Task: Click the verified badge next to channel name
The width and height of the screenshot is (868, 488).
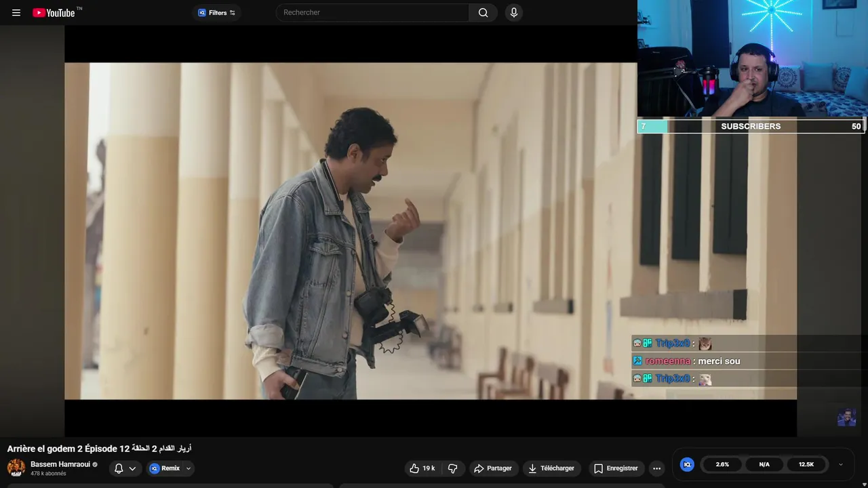Action: click(x=95, y=464)
